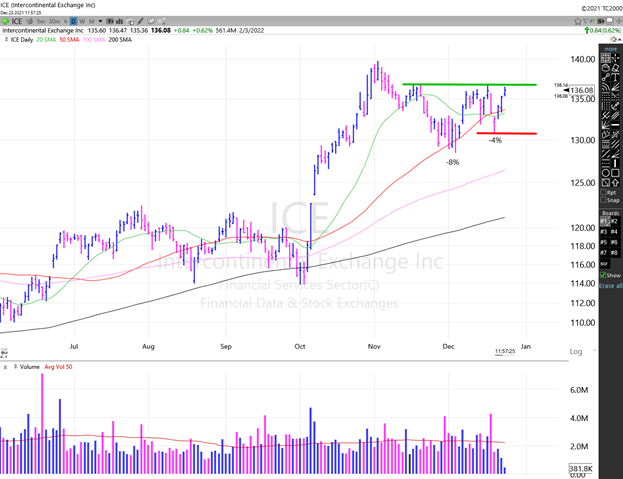Click the star favorite icon
This screenshot has height=479, width=623.
(x=578, y=21)
